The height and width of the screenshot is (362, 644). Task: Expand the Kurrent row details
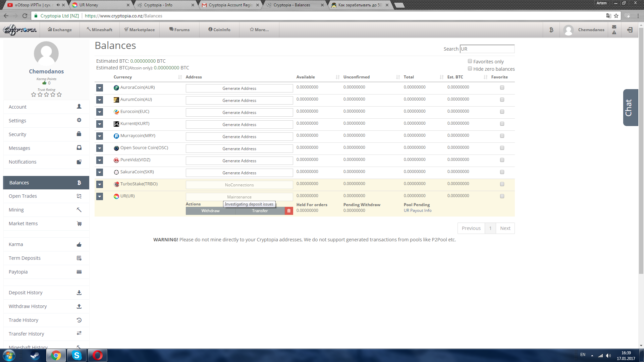(x=100, y=124)
